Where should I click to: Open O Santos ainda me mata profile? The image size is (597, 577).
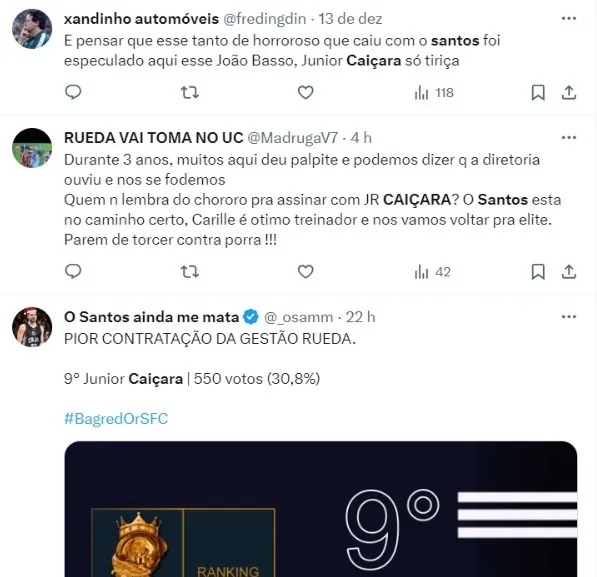pyautogui.click(x=151, y=317)
